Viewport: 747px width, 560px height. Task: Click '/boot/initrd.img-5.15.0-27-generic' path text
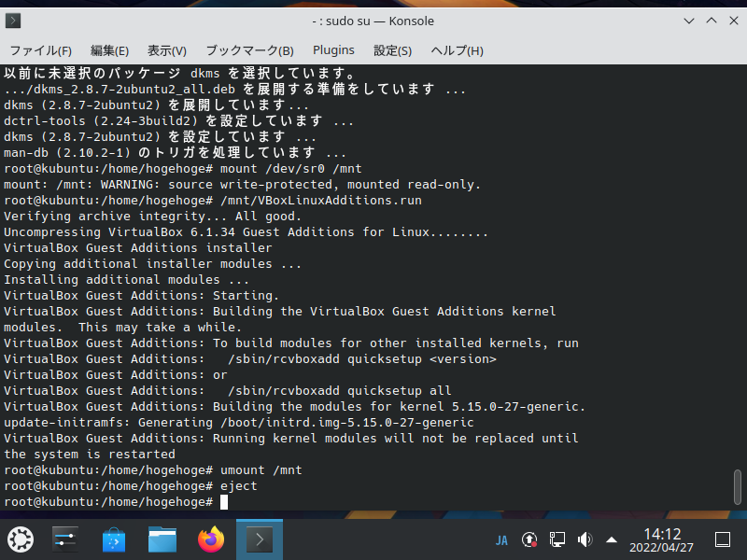(x=346, y=423)
